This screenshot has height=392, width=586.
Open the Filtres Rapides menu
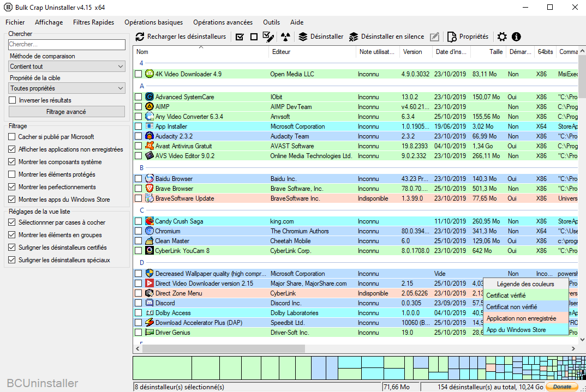[93, 22]
